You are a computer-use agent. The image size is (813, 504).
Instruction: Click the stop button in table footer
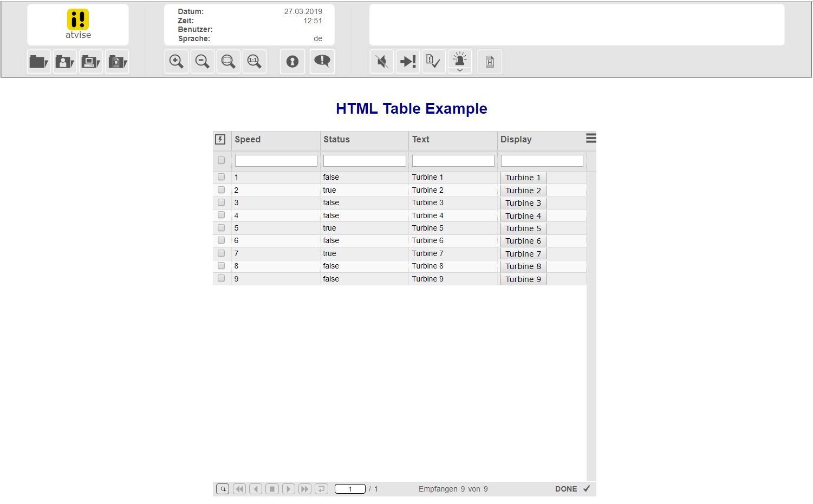[272, 489]
